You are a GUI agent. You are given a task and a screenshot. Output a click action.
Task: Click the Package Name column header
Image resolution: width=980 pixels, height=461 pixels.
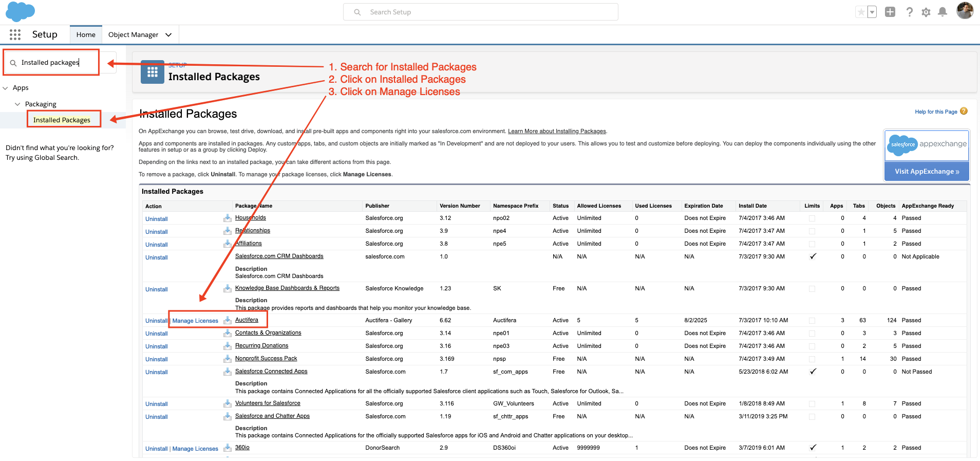click(x=254, y=206)
